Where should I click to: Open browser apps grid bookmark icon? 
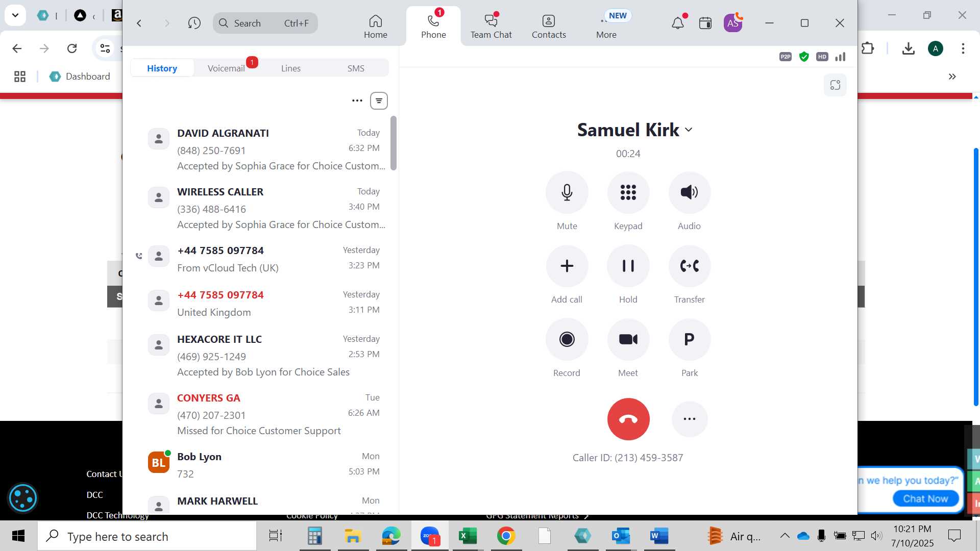(x=20, y=77)
